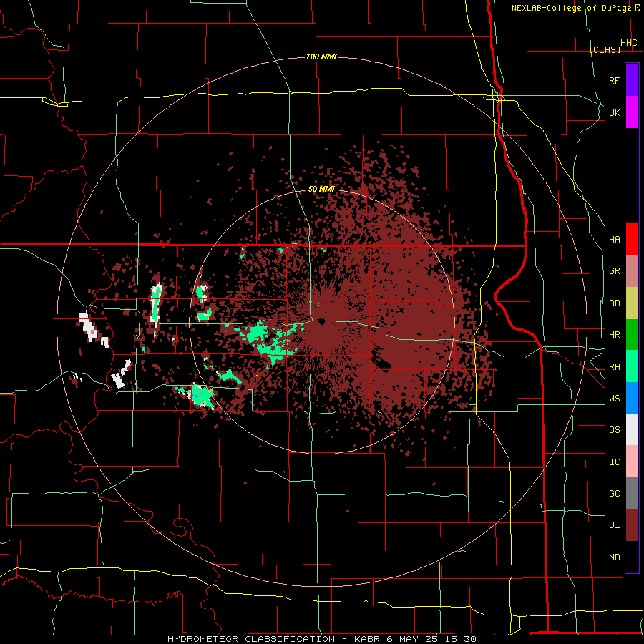Screen dimensions: 644x644
Task: Select the GC gray legend swatch
Action: click(632, 493)
